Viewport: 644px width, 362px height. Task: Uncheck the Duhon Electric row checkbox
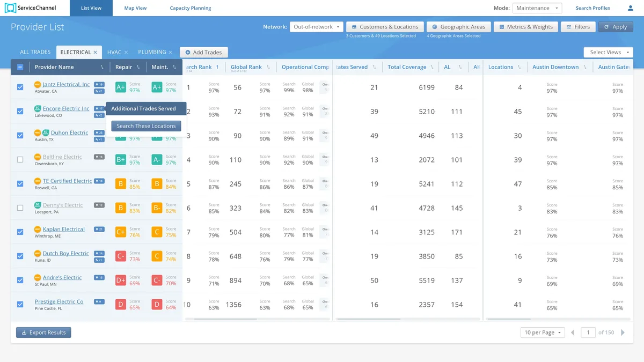tap(20, 135)
